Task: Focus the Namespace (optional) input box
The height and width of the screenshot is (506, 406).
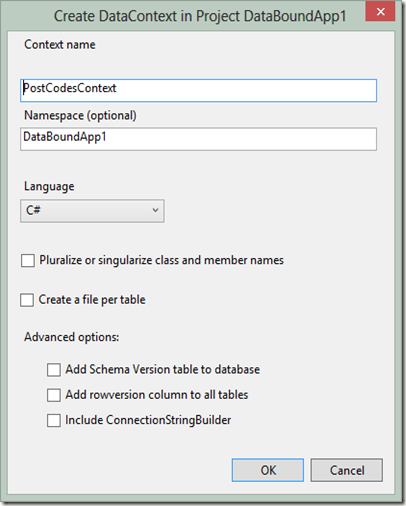Action: tap(199, 139)
